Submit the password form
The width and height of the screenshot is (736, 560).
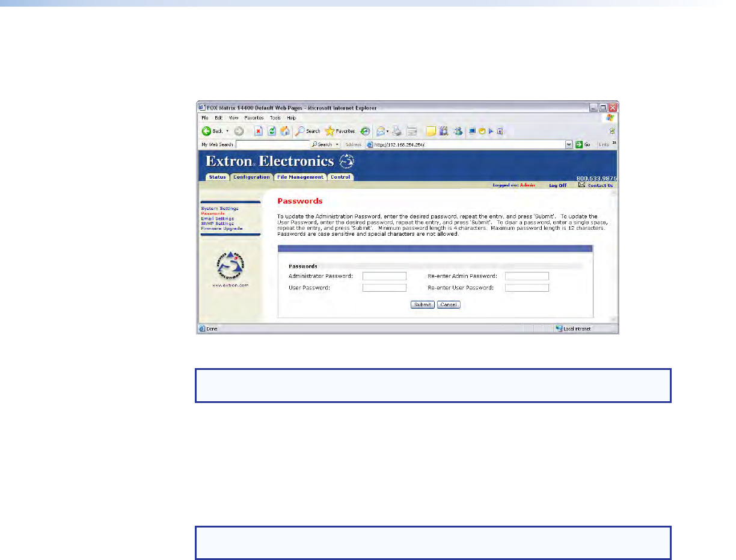pyautogui.click(x=423, y=305)
